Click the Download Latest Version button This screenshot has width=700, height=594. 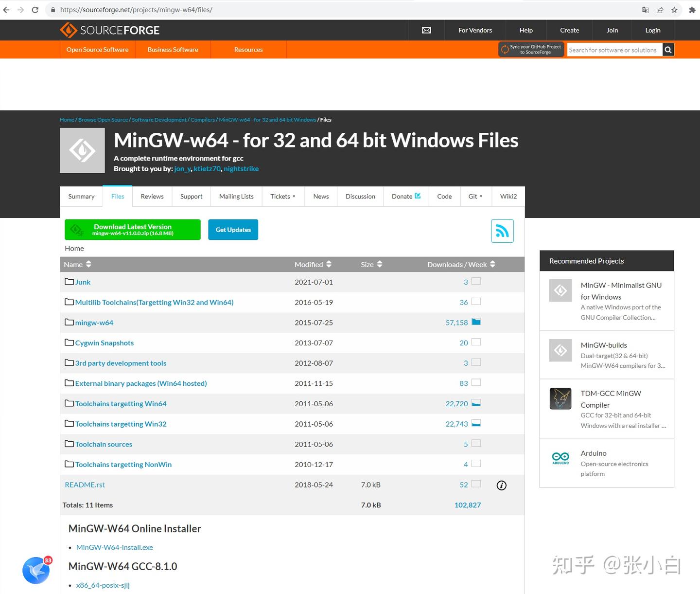132,229
